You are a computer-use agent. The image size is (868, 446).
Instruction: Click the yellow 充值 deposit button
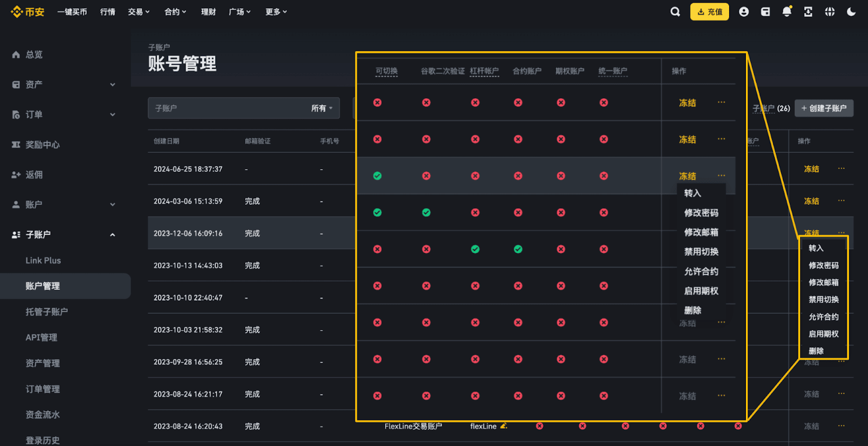pyautogui.click(x=709, y=12)
